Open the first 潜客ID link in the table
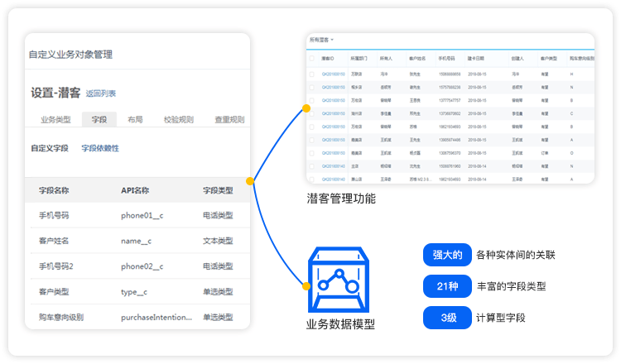621x364 pixels. (334, 74)
